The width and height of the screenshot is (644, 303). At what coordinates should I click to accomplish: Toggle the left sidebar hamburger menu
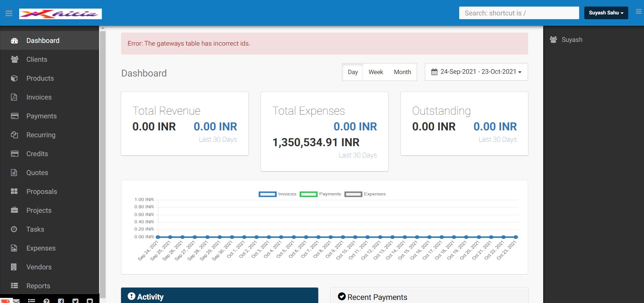pos(9,13)
